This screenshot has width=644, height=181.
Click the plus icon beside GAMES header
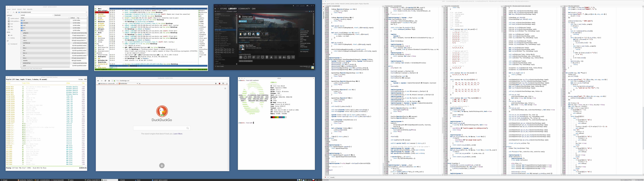coord(236,14)
